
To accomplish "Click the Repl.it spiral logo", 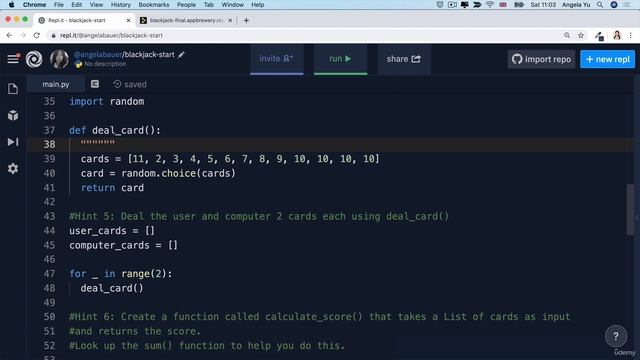I will pos(34,59).
